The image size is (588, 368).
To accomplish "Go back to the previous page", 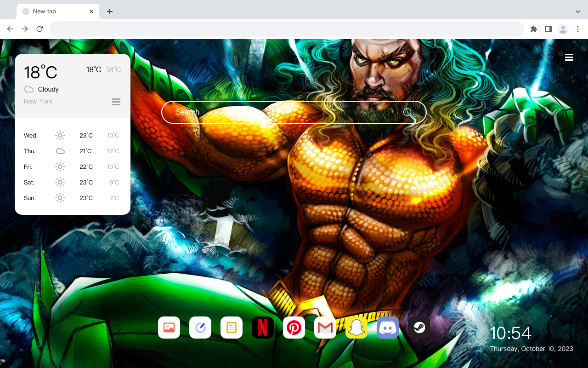I will (x=10, y=29).
